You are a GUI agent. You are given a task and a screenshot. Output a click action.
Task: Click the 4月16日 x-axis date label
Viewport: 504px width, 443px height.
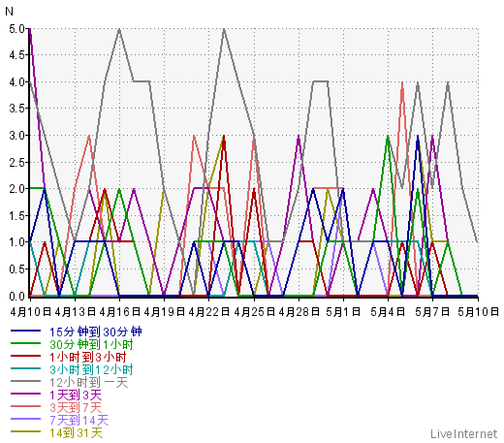click(120, 312)
